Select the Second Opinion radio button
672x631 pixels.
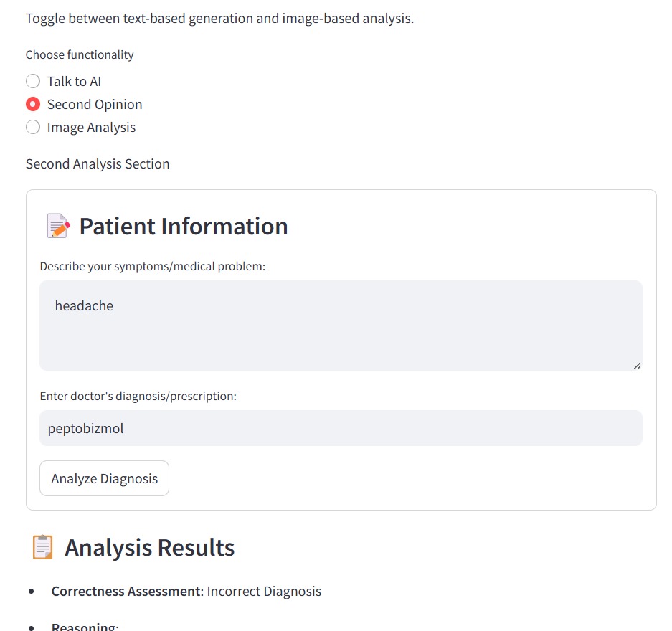33,105
